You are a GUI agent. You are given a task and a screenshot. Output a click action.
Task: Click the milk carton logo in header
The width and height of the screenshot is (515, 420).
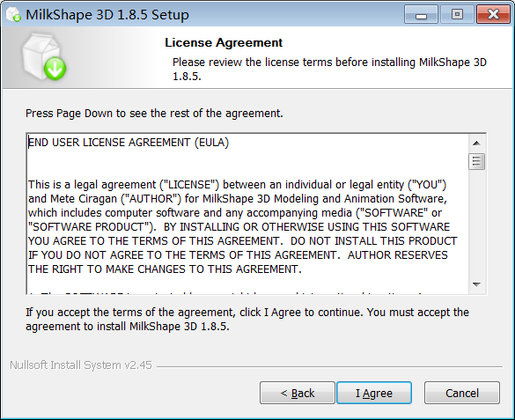click(x=44, y=57)
